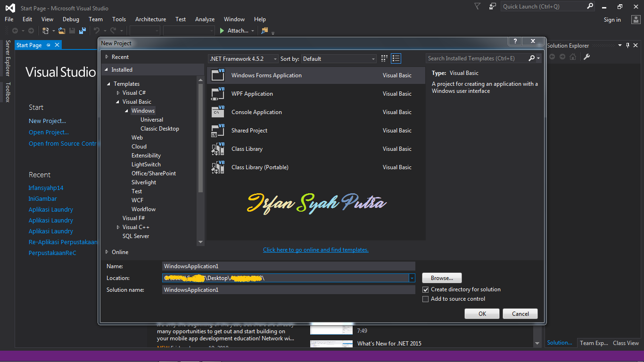644x362 pixels.
Task: Expand the Recent templates section
Action: coord(107,57)
